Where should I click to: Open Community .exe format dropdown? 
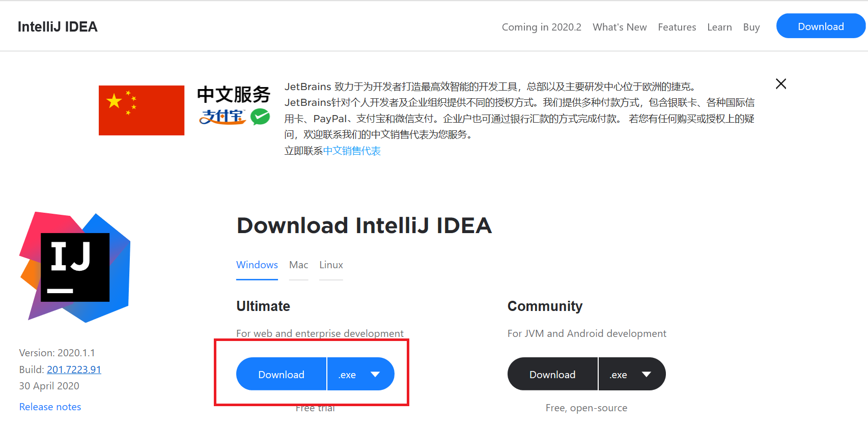tap(632, 374)
